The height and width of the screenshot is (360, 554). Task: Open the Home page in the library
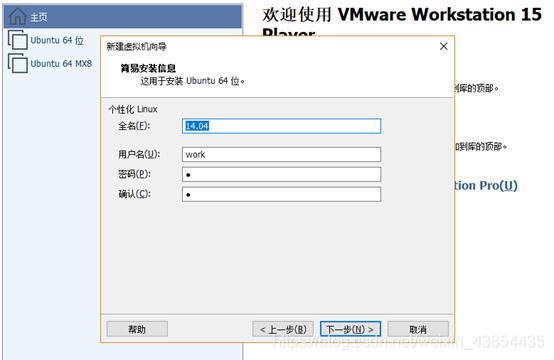123,17
